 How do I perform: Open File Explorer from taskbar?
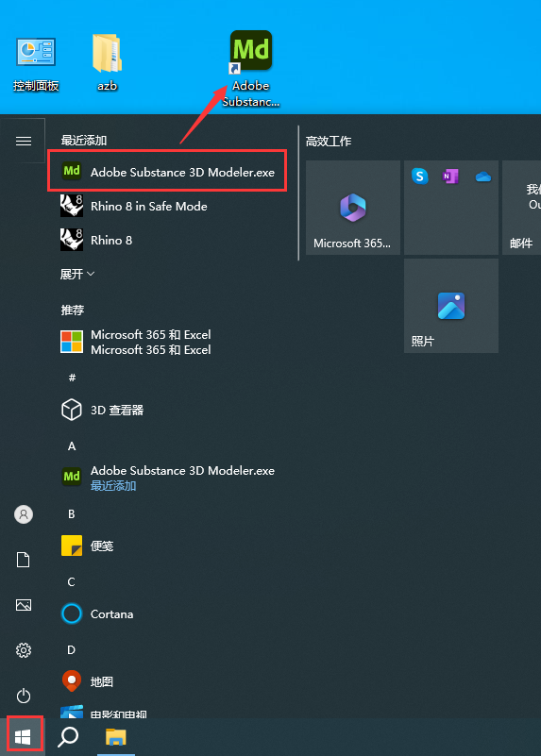tap(116, 736)
